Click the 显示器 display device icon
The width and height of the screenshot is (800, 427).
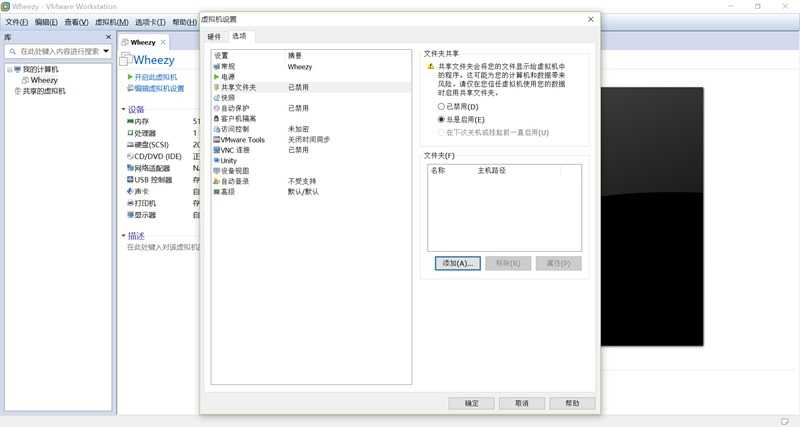click(130, 215)
